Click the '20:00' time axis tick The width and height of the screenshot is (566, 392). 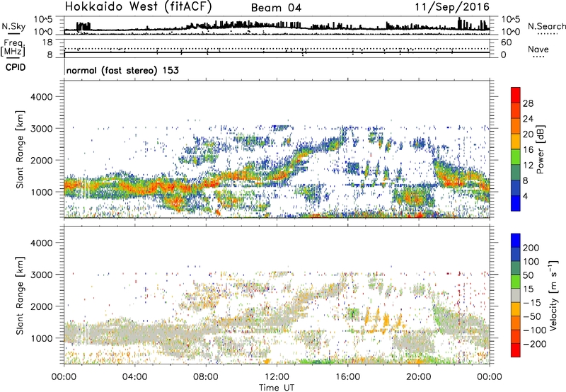[x=419, y=377]
